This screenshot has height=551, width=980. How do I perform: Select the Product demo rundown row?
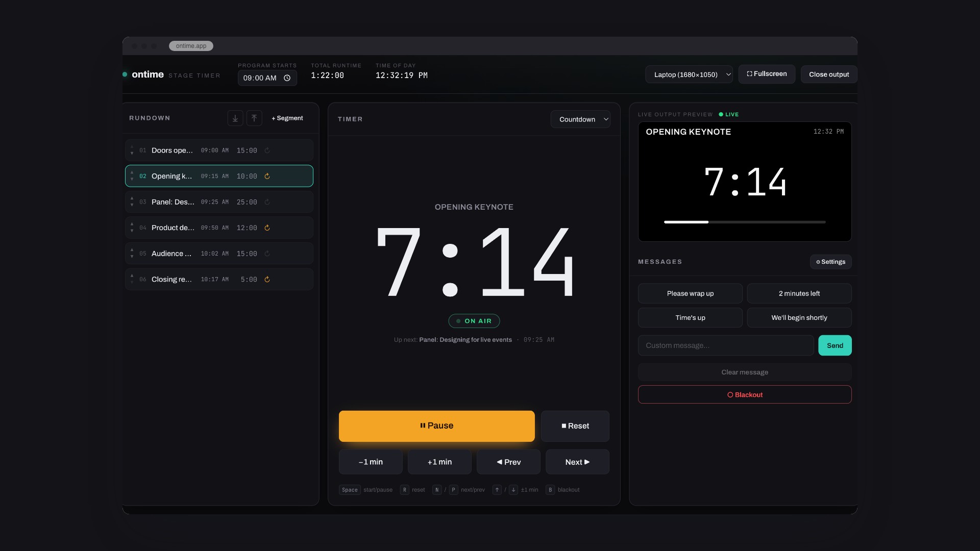[x=219, y=228]
